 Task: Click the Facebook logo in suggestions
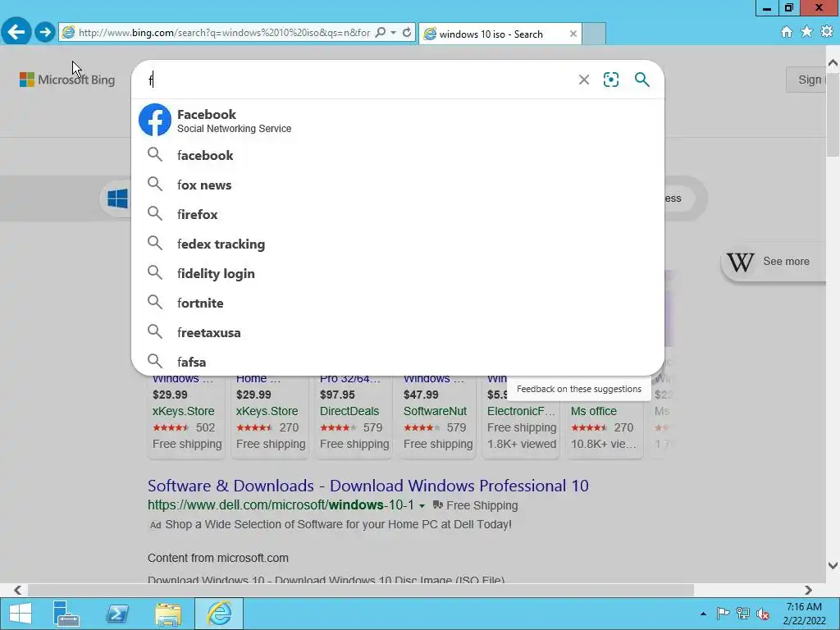coord(155,120)
